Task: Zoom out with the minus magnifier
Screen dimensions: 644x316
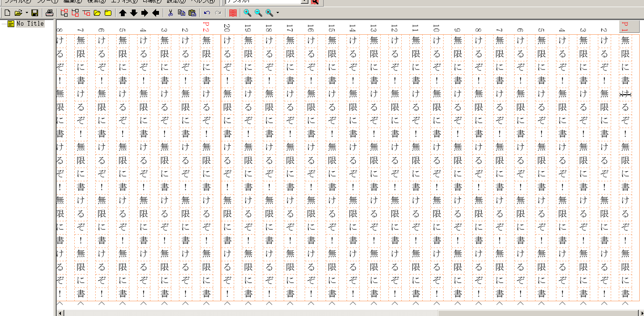Action: (258, 13)
